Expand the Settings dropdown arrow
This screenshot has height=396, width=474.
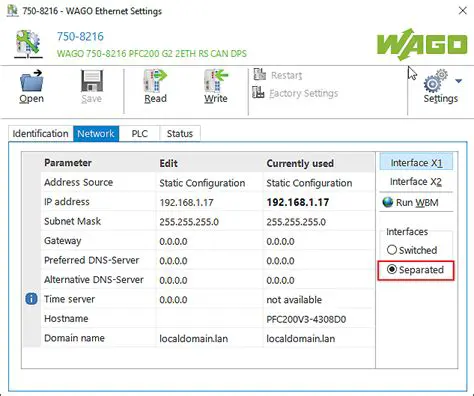point(459,81)
